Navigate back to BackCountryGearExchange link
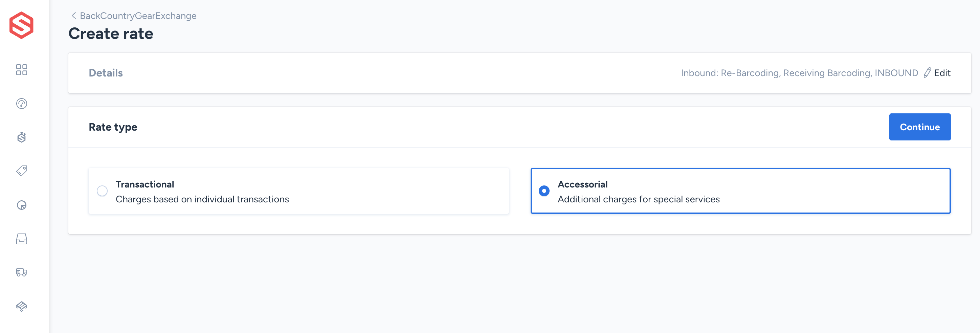This screenshot has width=980, height=333. (x=138, y=16)
